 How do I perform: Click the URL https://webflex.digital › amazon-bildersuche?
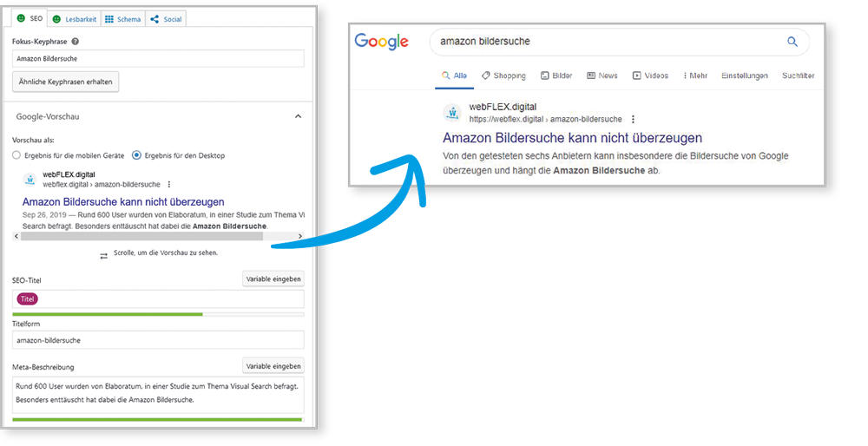(545, 119)
